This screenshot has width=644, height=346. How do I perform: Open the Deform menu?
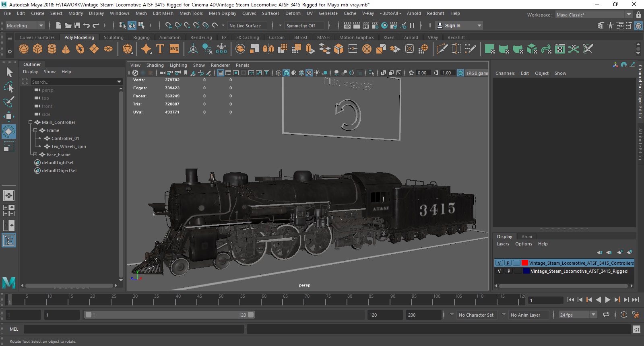click(x=293, y=13)
